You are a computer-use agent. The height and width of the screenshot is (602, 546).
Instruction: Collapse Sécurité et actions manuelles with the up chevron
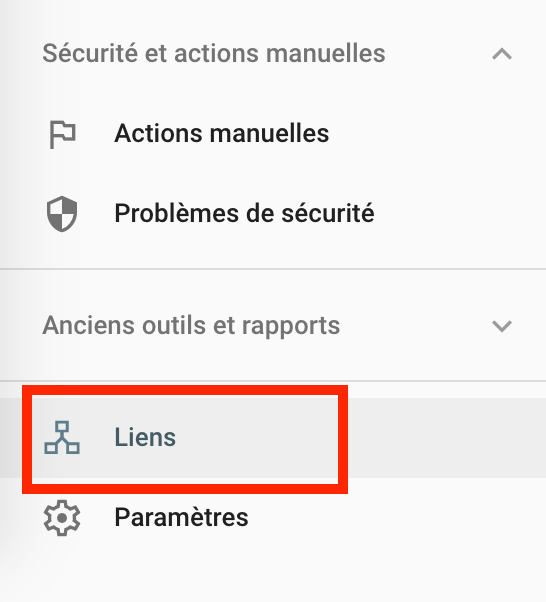click(x=502, y=54)
